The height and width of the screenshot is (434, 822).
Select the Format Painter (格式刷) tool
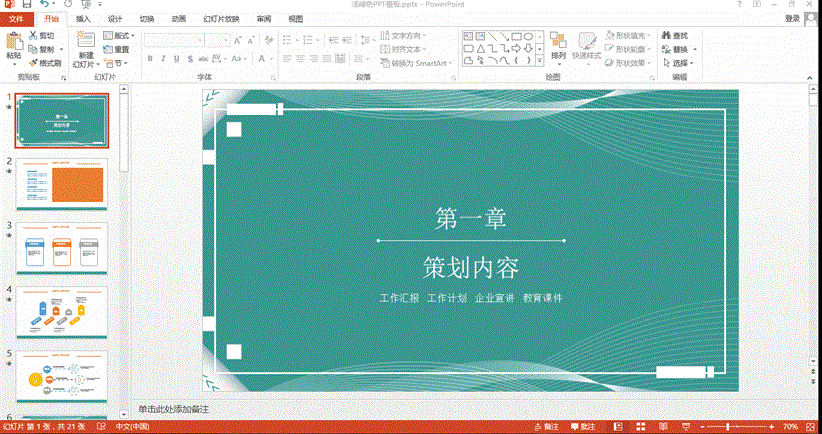pyautogui.click(x=33, y=62)
